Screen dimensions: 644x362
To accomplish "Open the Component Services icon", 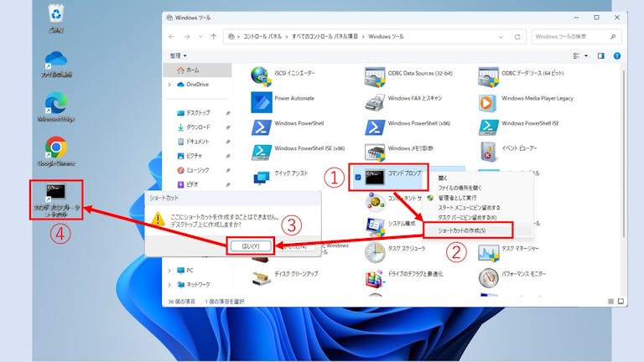I will (x=375, y=202).
